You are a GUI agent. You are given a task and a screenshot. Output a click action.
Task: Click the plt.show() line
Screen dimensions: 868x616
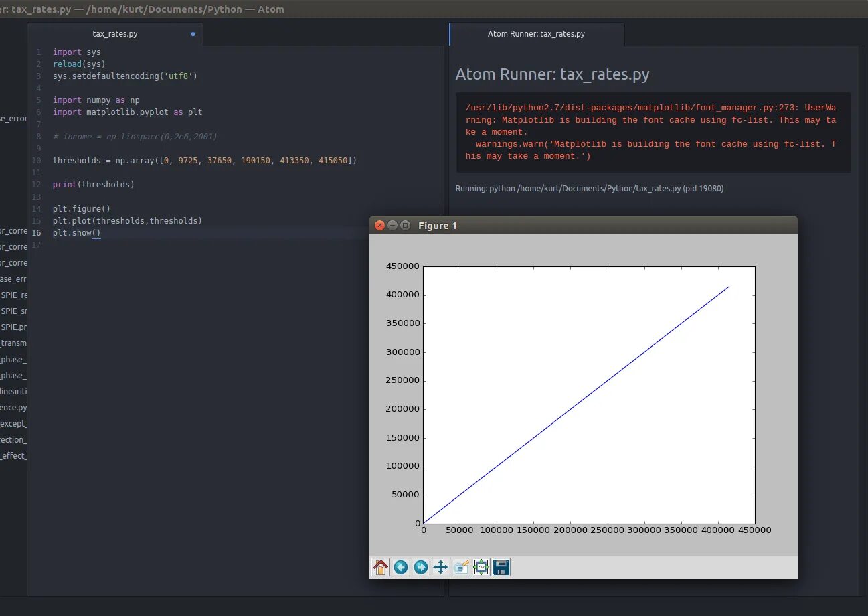pos(77,233)
